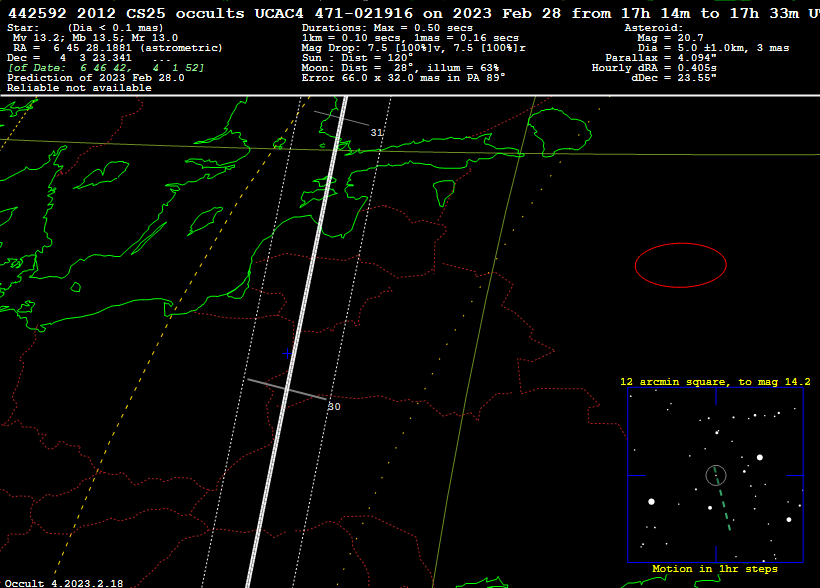Click the 'Mag Drop: 7.5 [100%]v' line
This screenshot has height=588, width=820.
point(413,48)
